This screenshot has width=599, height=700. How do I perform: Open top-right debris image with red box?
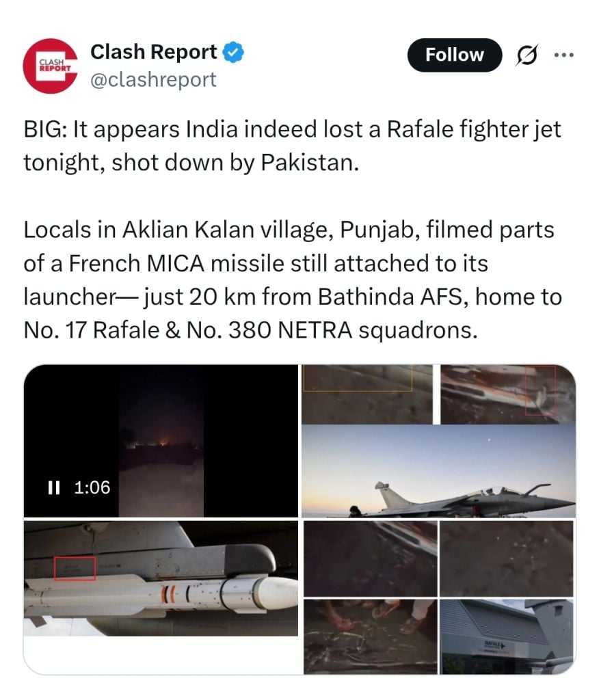(508, 394)
